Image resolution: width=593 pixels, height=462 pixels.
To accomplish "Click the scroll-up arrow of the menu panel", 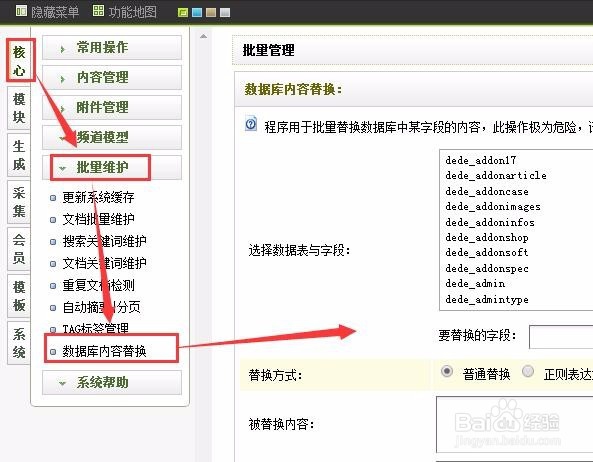I will click(203, 36).
